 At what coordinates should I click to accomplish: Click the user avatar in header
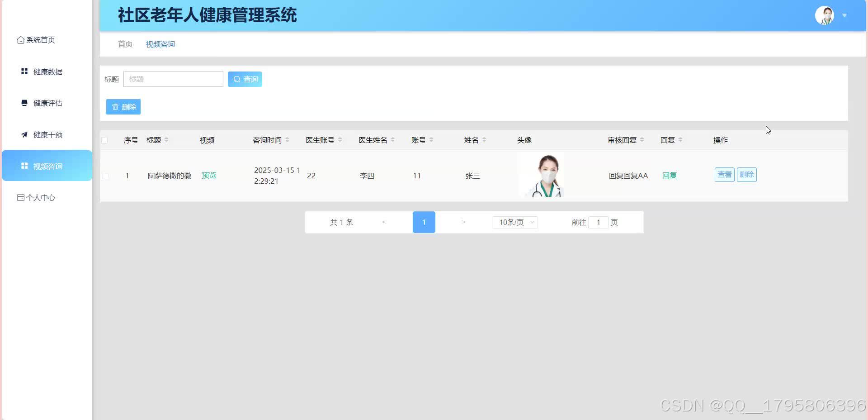pos(825,15)
